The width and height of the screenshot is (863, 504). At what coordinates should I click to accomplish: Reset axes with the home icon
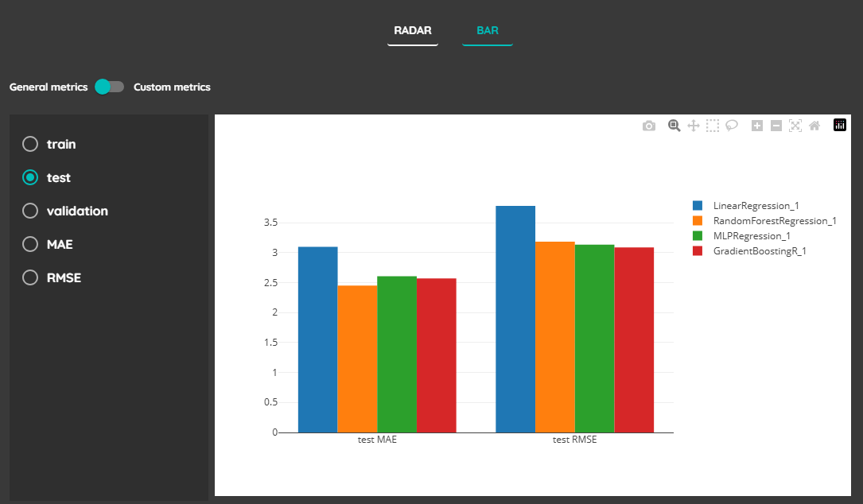(x=814, y=125)
